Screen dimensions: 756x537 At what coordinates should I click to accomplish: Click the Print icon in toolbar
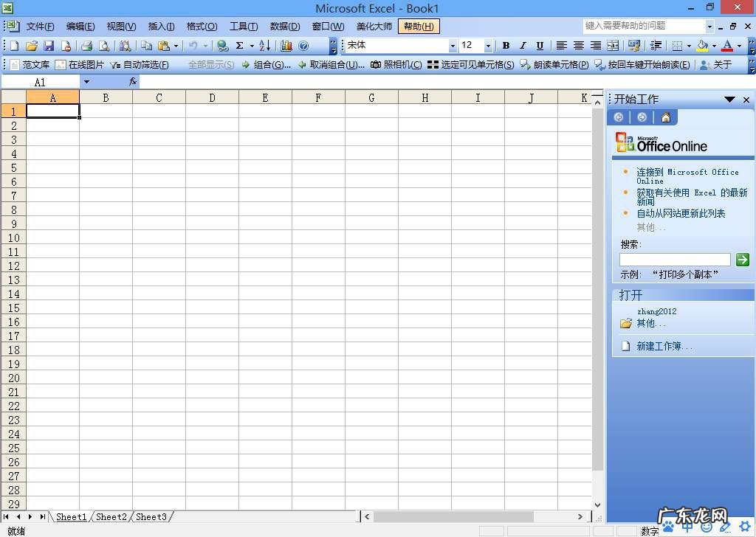click(x=86, y=46)
